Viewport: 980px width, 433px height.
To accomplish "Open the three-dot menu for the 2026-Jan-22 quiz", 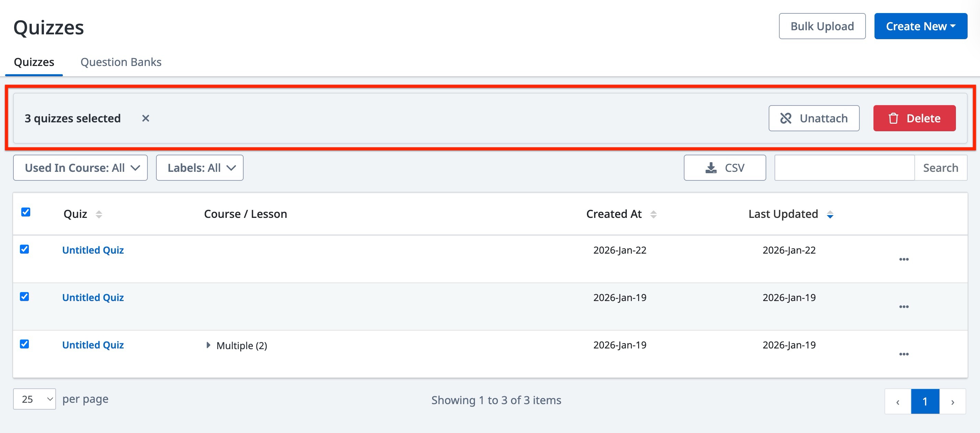I will (903, 259).
